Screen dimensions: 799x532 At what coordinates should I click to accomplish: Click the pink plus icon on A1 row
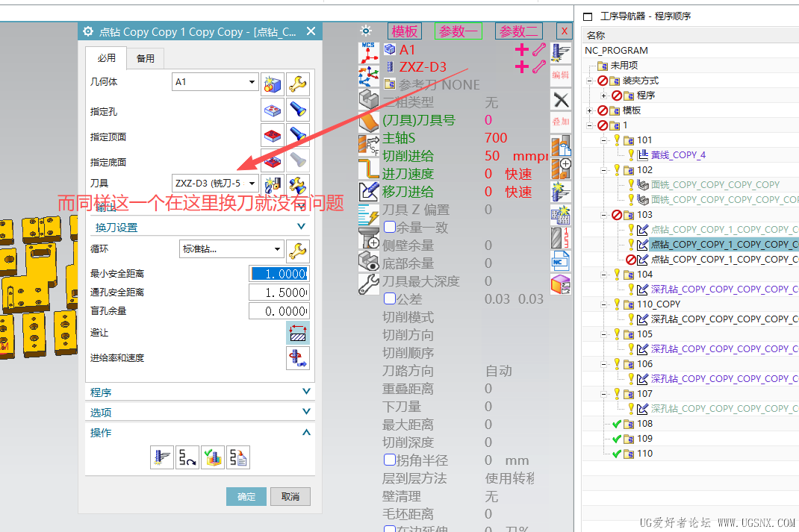tap(521, 49)
